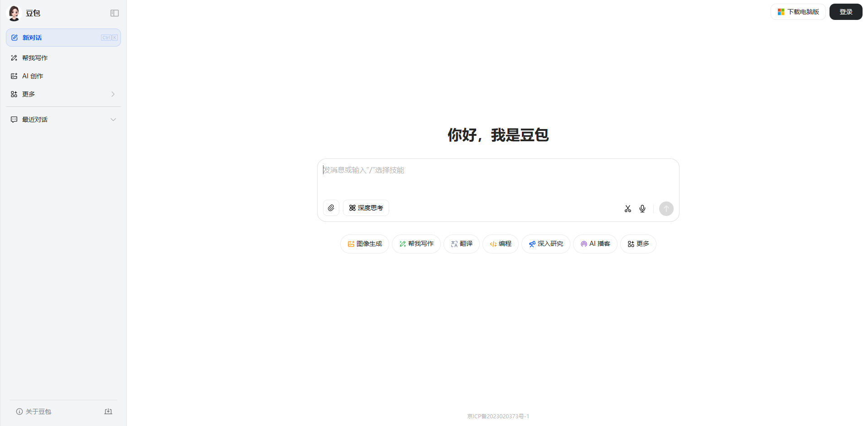Start an AI 播客 podcast
Image resolution: width=868 pixels, height=426 pixels.
(595, 244)
